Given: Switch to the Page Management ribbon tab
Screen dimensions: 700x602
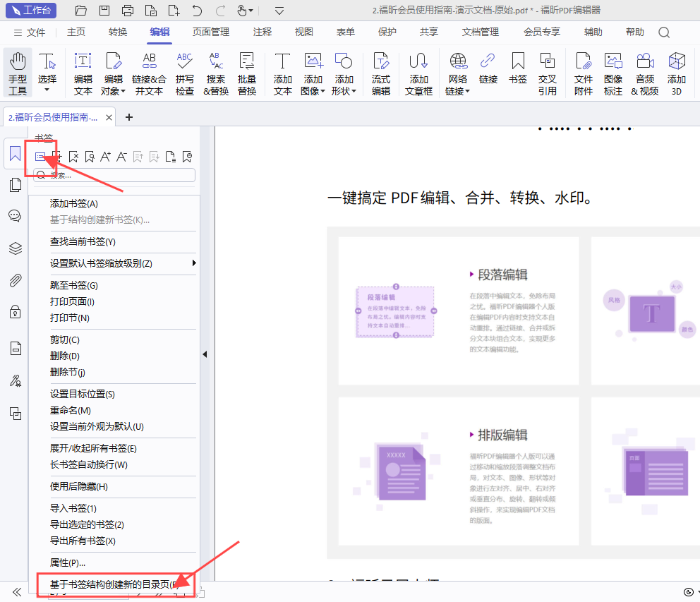Looking at the screenshot, I should click(x=211, y=32).
